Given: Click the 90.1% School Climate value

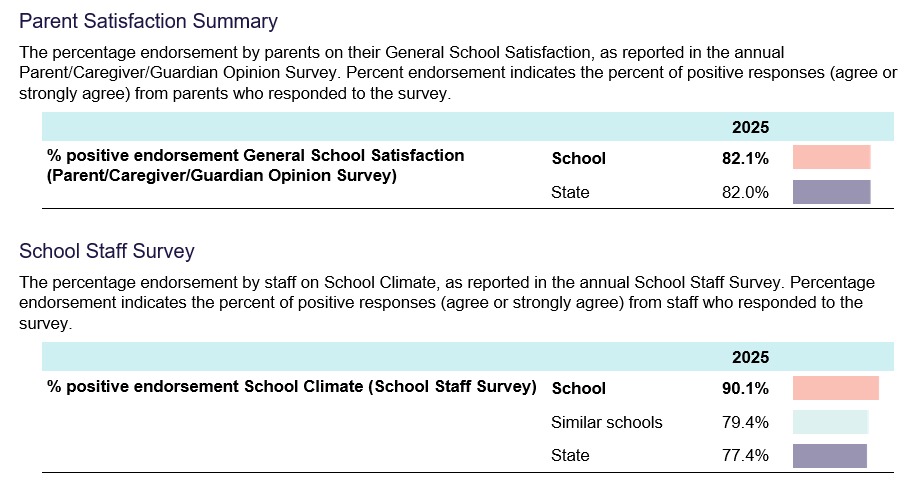Looking at the screenshot, I should [745, 388].
